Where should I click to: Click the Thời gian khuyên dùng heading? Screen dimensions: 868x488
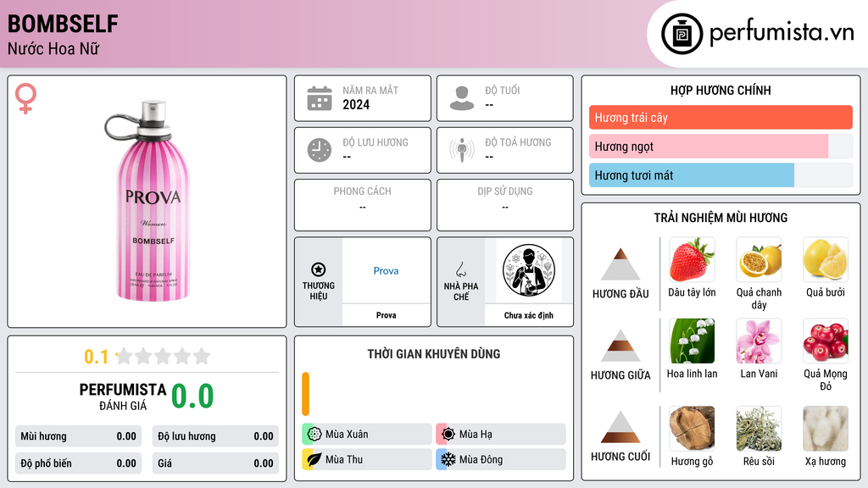pos(434,353)
